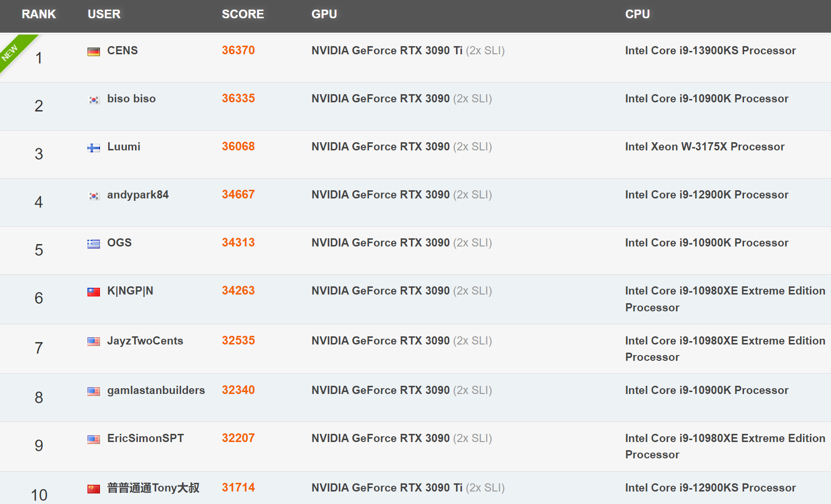Screen dimensions: 831x504
Task: Open EricSimonSPT user entry
Action: coord(146,438)
